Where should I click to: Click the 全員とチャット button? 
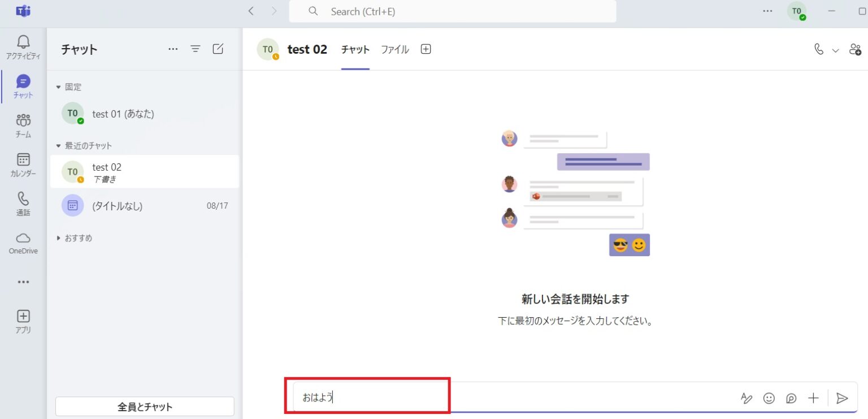144,406
